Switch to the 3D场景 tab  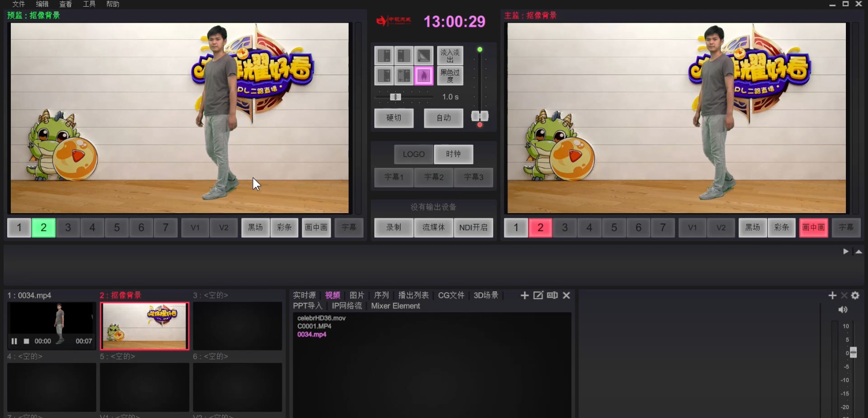click(x=486, y=295)
